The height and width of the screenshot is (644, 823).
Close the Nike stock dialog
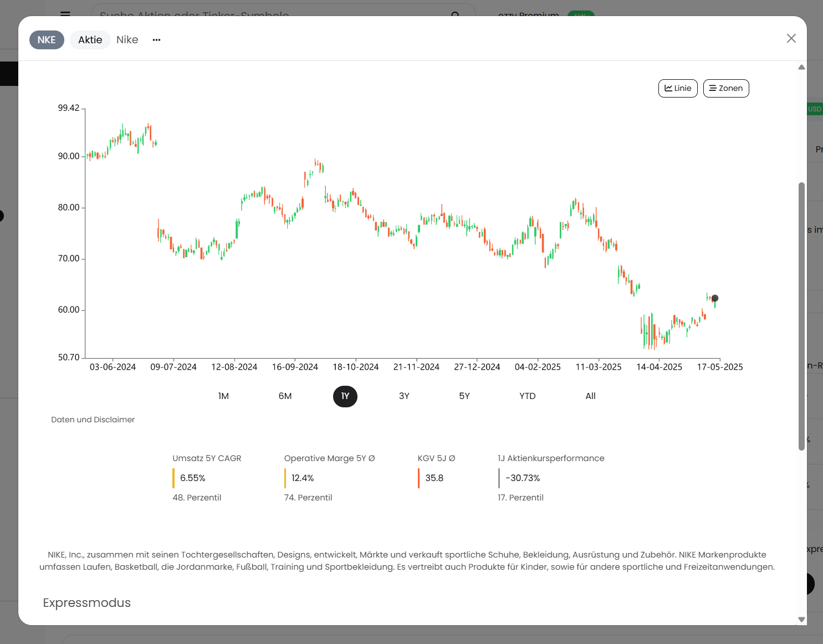click(791, 38)
